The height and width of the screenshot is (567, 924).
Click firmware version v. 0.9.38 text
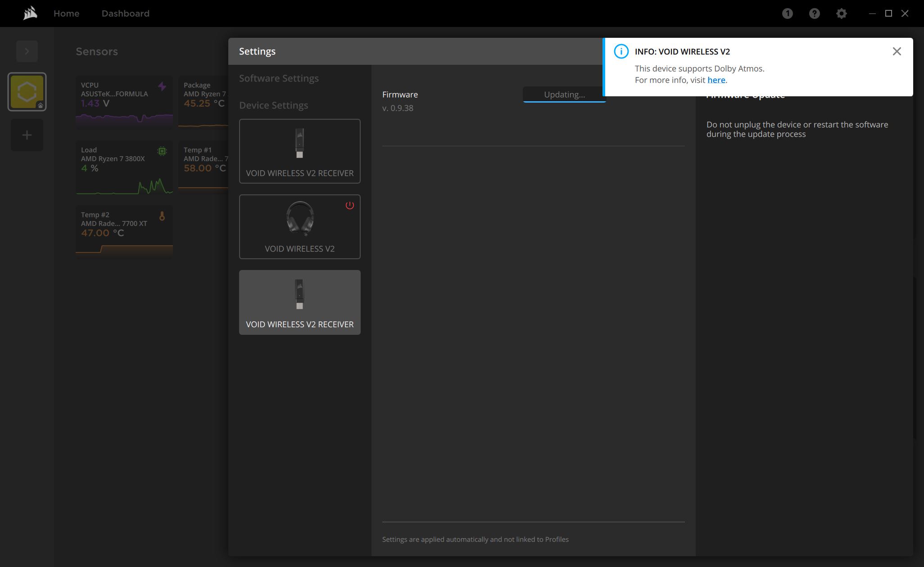coord(398,108)
